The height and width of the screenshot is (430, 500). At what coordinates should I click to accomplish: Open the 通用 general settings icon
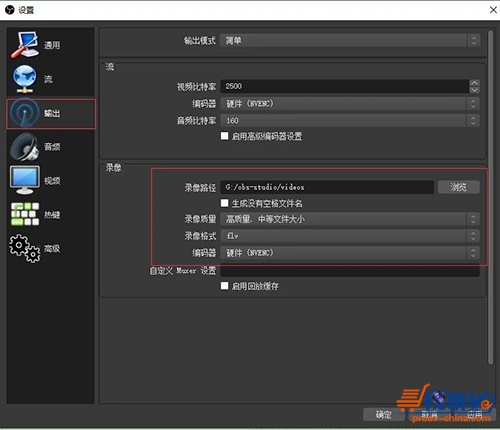(24, 45)
